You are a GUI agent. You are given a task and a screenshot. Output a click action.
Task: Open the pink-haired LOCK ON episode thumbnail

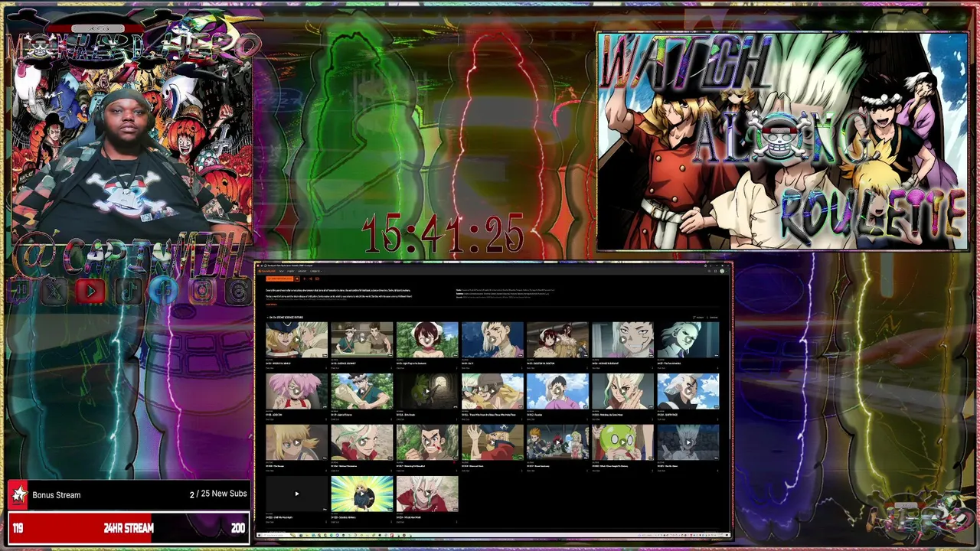(x=296, y=391)
